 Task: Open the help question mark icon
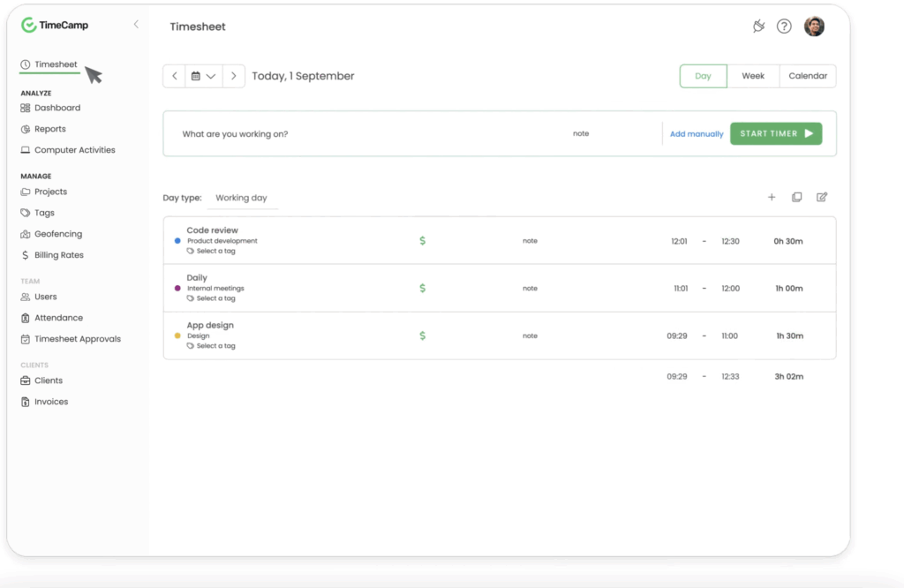pyautogui.click(x=784, y=26)
